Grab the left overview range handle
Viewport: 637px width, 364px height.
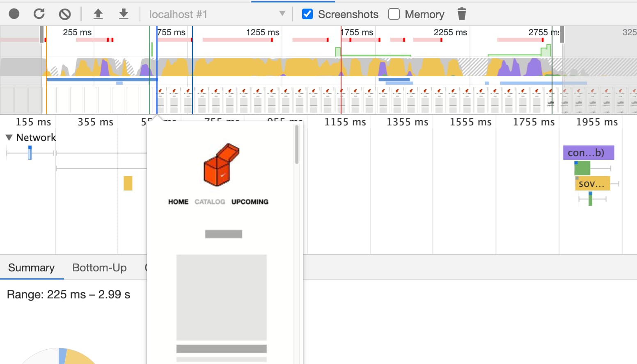[42, 34]
